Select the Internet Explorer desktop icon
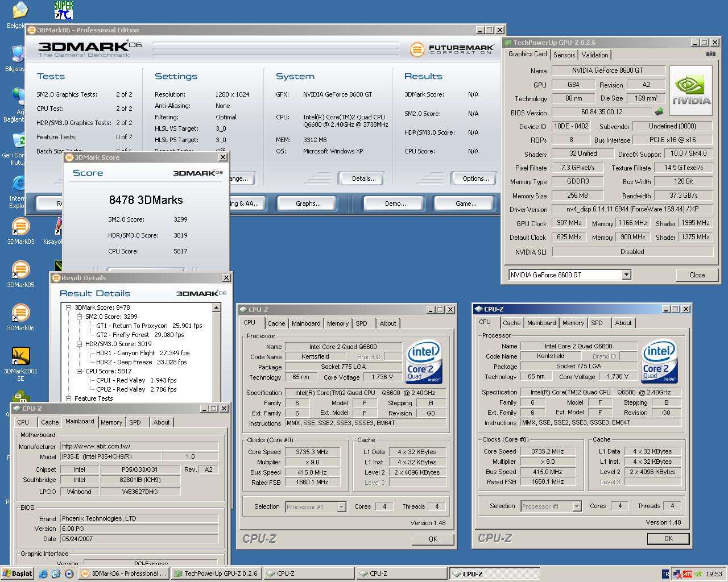This screenshot has width=728, height=582. pos(19,185)
